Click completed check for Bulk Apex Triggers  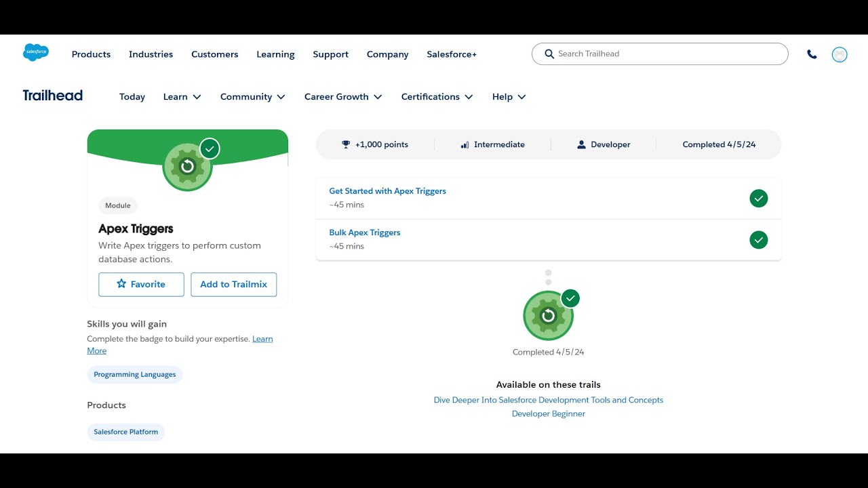coord(759,239)
